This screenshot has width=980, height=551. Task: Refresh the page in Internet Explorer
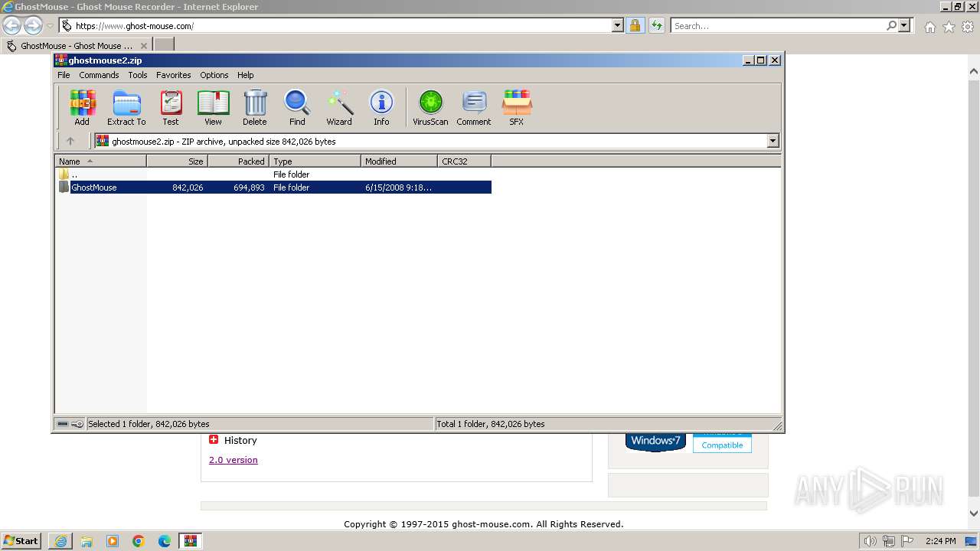(656, 25)
